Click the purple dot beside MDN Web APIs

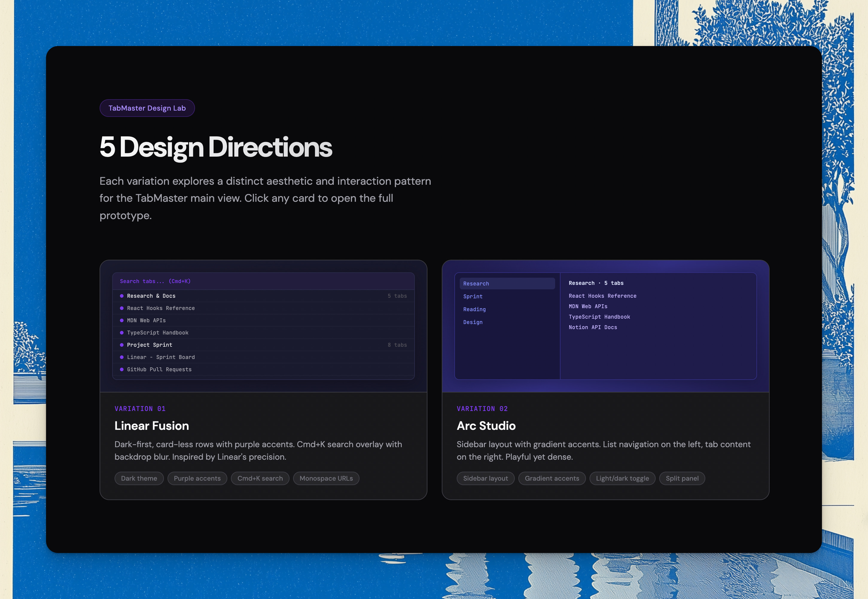pyautogui.click(x=121, y=320)
